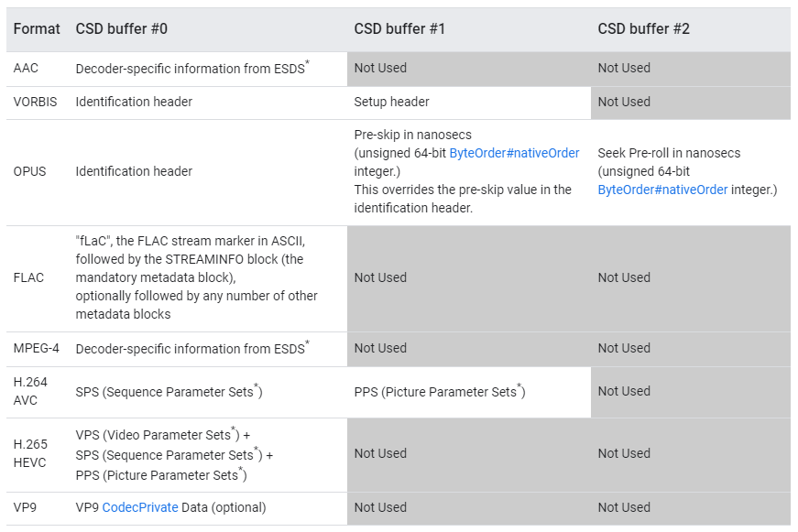798x532 pixels.
Task: Click "PPS (Picture Parameter Sets)" in H.264 row
Action: click(x=438, y=392)
